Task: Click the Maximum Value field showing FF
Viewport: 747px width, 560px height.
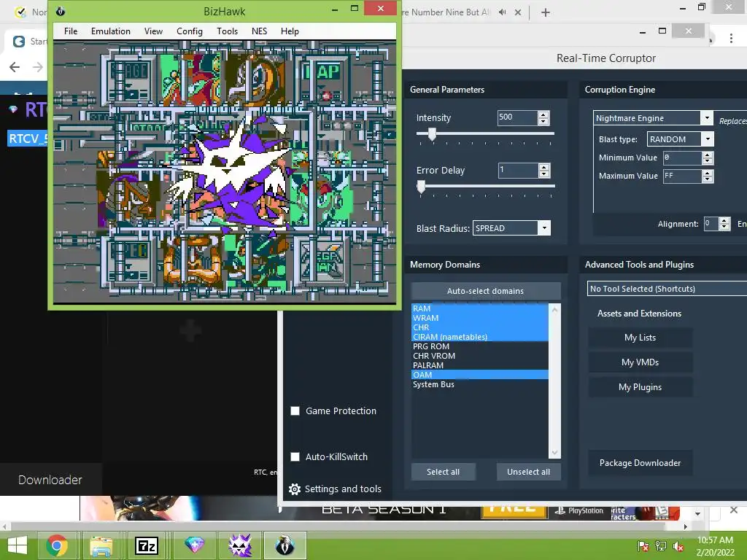Action: coord(683,176)
